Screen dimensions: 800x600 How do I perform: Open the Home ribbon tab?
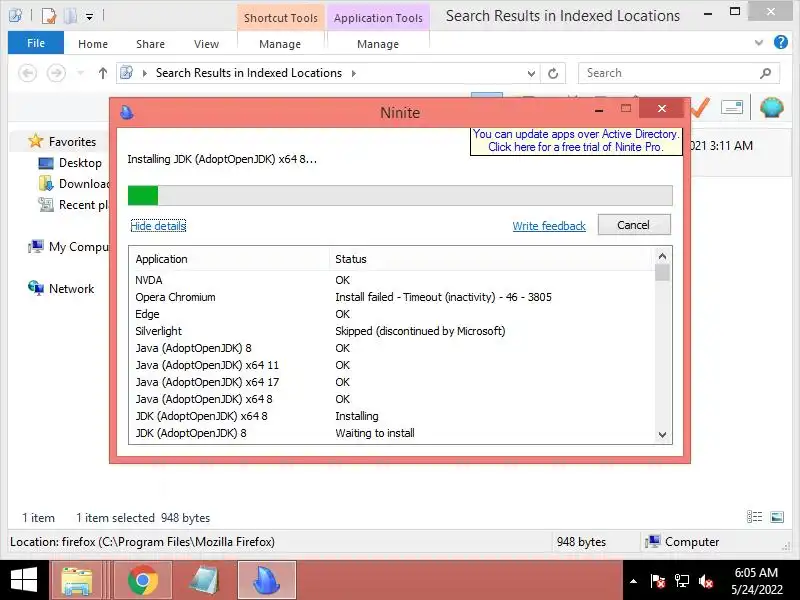(x=93, y=44)
